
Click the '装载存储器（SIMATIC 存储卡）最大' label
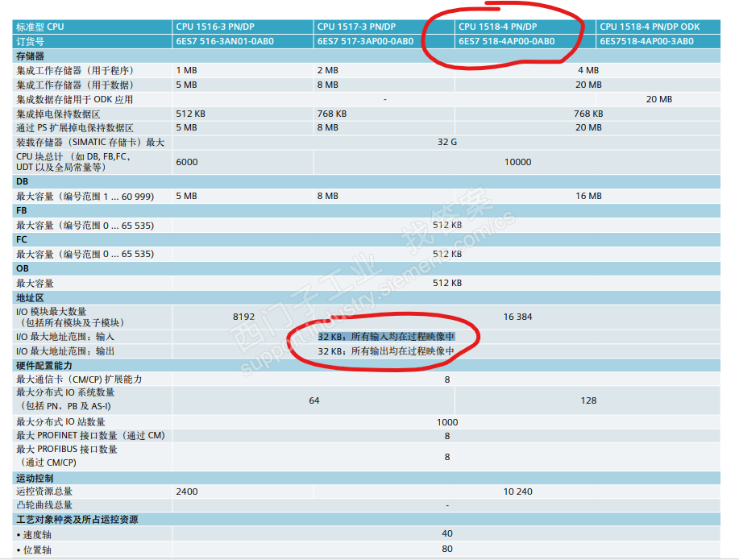(x=90, y=143)
